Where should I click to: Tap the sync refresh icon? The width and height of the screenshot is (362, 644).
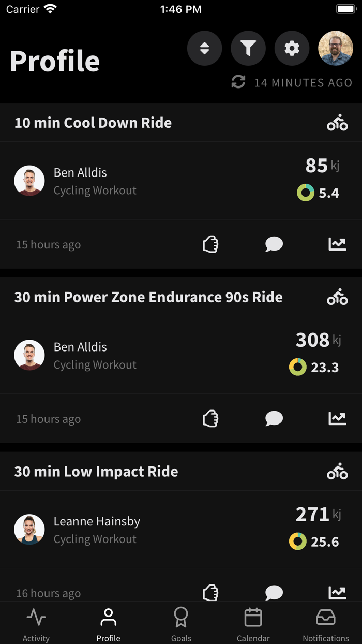click(238, 82)
